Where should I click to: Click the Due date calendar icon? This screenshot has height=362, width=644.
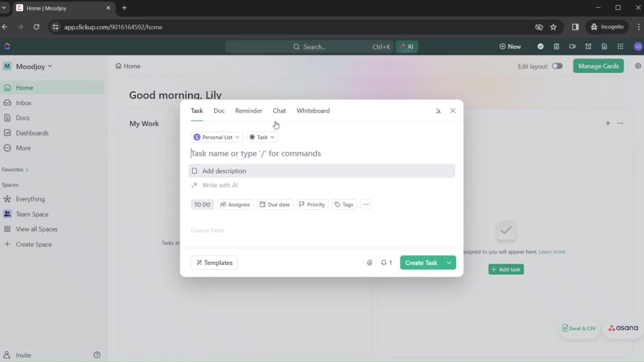[x=262, y=204]
